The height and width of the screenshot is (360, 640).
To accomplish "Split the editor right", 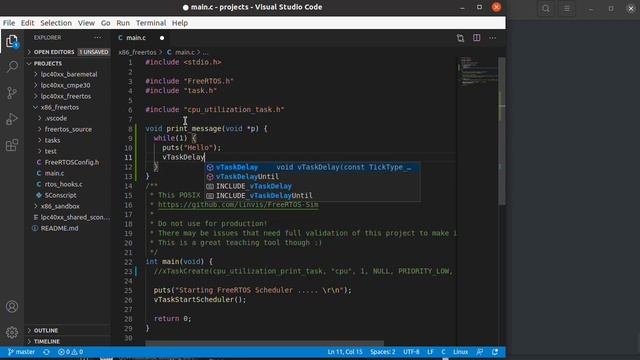I will (476, 38).
